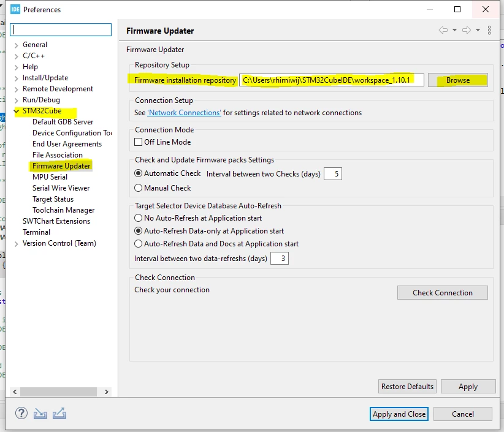Open SWTChart Extensions preferences page
Viewport: 504px width, 432px height.
point(56,221)
